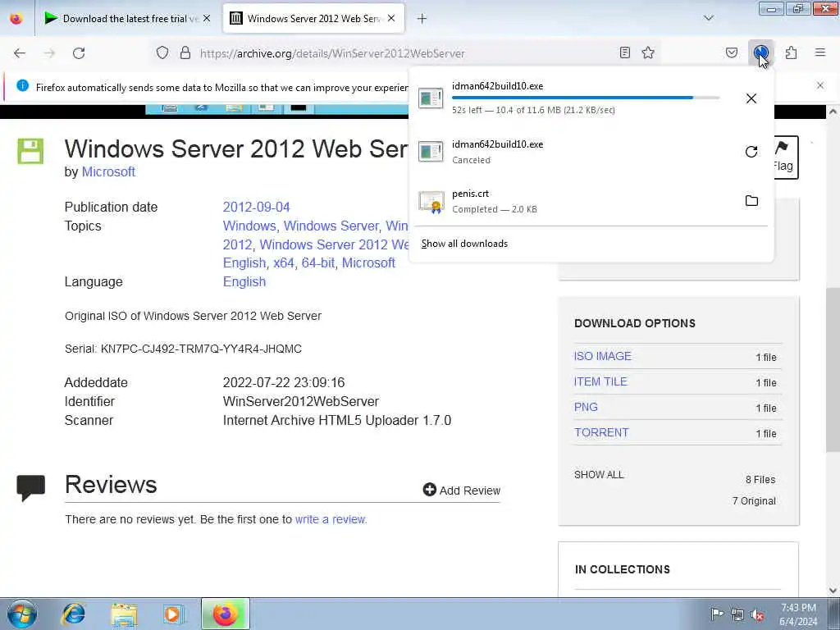Click Show all downloads

click(x=464, y=244)
